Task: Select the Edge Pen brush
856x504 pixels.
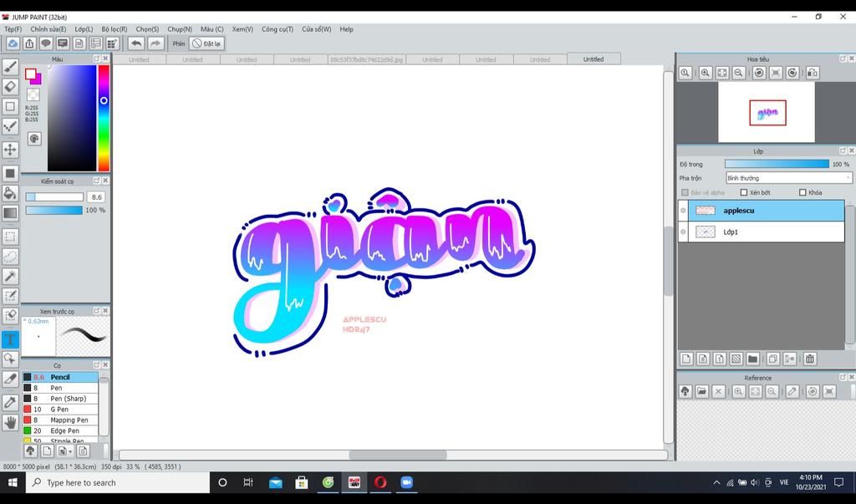Action: pos(60,430)
